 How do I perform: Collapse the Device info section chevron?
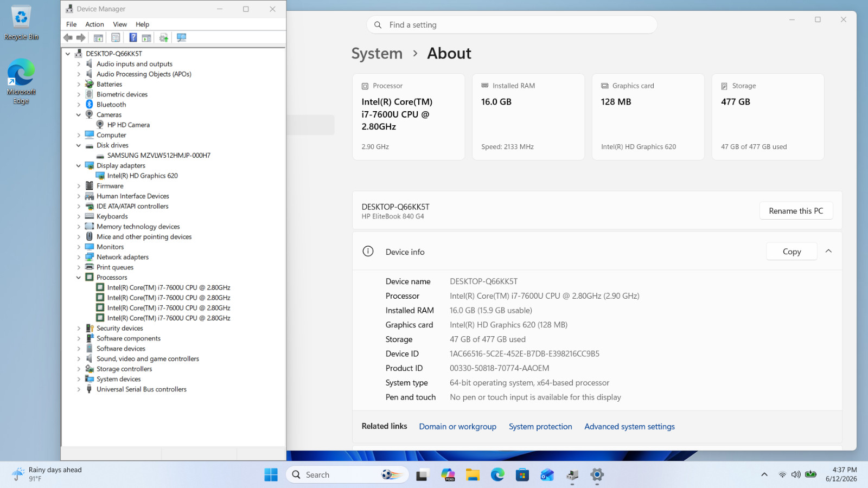[828, 251]
